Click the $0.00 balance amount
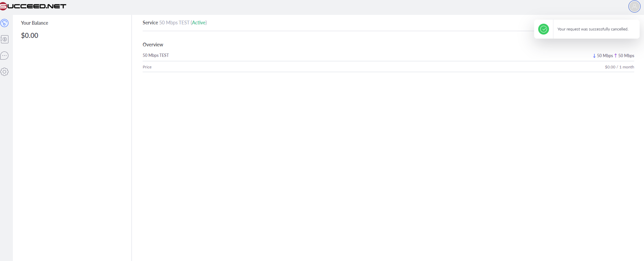Viewport: 644px width, 261px height. point(30,36)
